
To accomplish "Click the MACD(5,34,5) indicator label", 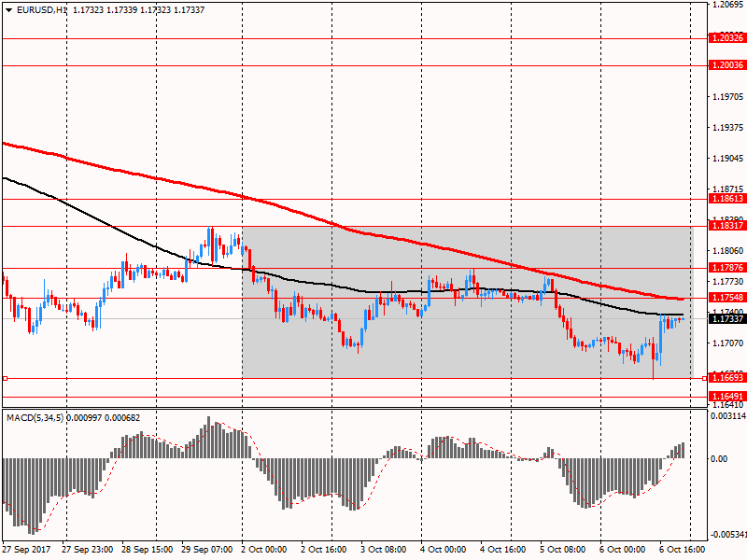I will click(35, 418).
